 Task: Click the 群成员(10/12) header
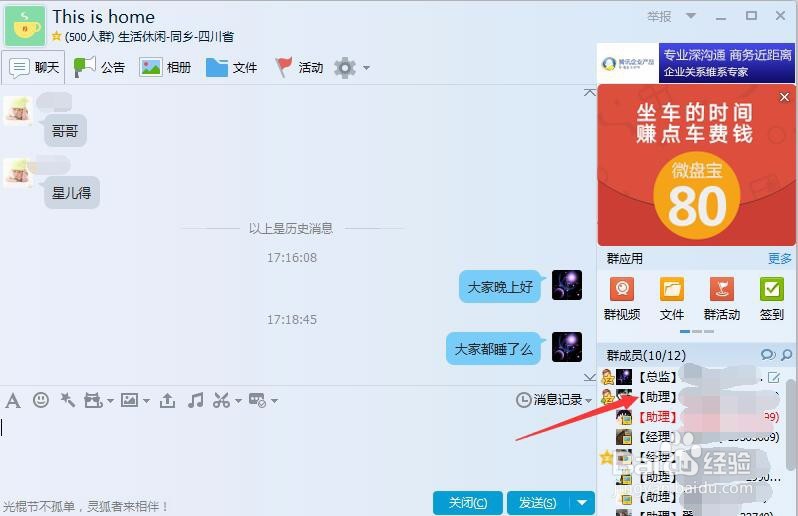(x=646, y=355)
